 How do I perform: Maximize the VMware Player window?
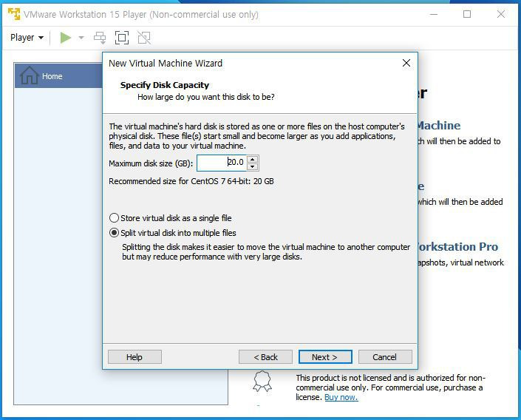pyautogui.click(x=467, y=14)
